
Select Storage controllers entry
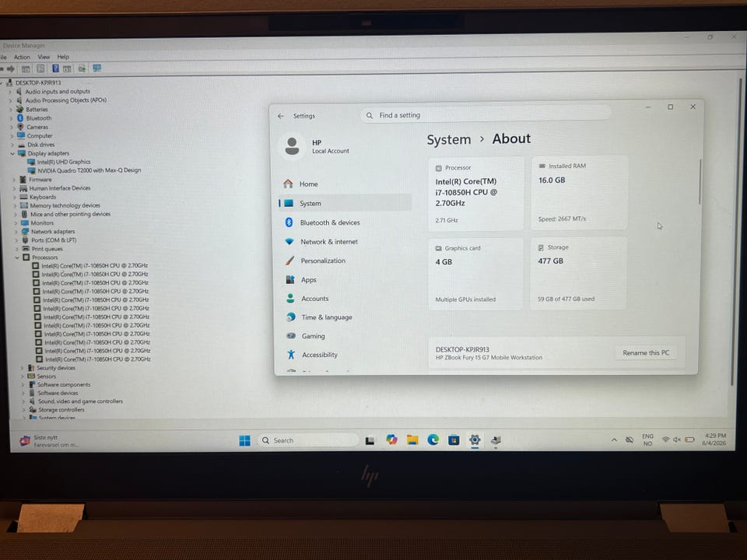[x=61, y=410]
